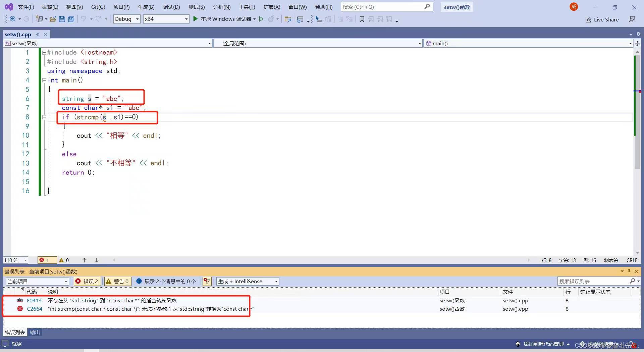This screenshot has width=644, height=352.
Task: Start without debugging outline play icon
Action: tap(261, 19)
